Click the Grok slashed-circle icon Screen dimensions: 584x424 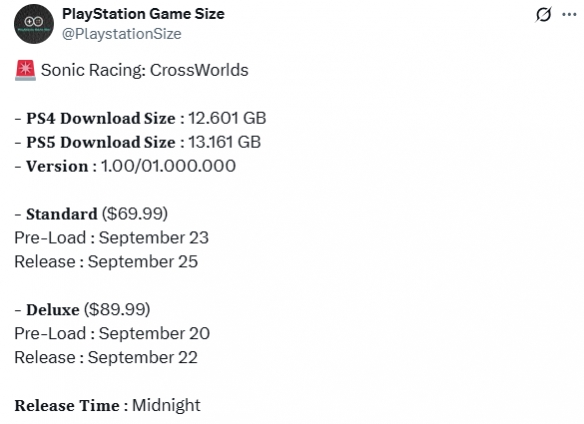[543, 15]
